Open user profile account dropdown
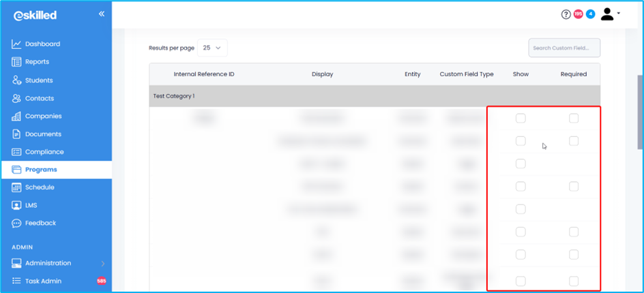644x293 pixels. (610, 14)
